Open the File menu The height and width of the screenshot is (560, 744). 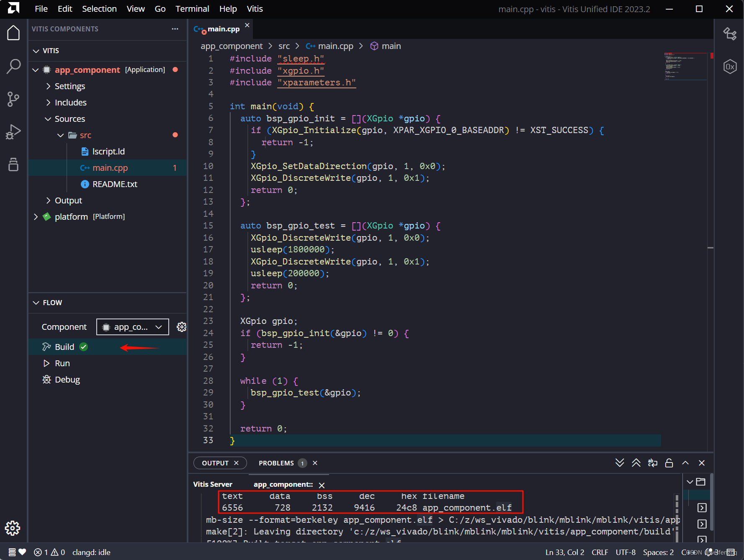click(41, 9)
